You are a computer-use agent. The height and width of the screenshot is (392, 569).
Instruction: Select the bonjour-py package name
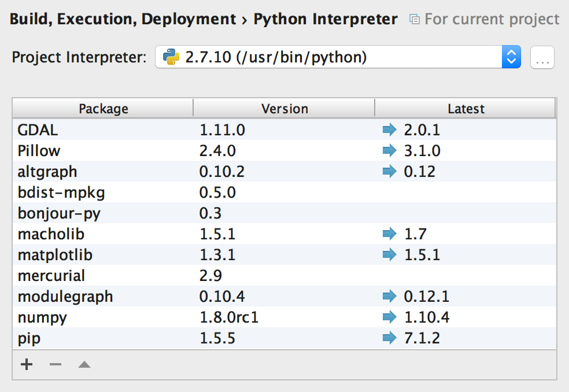(59, 213)
